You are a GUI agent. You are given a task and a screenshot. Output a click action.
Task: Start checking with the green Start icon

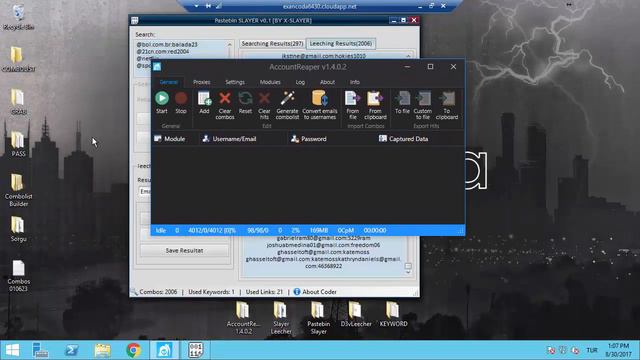click(162, 102)
